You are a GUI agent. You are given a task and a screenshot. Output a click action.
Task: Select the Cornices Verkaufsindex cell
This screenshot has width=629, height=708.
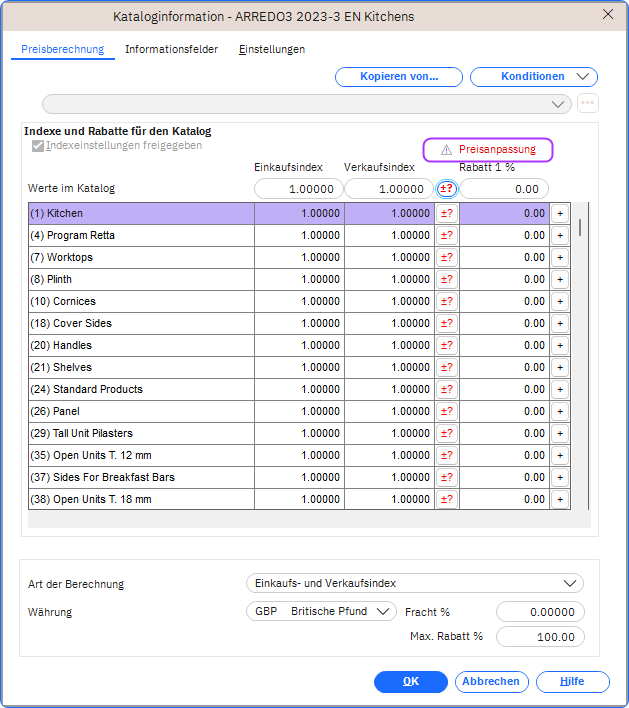(x=389, y=301)
